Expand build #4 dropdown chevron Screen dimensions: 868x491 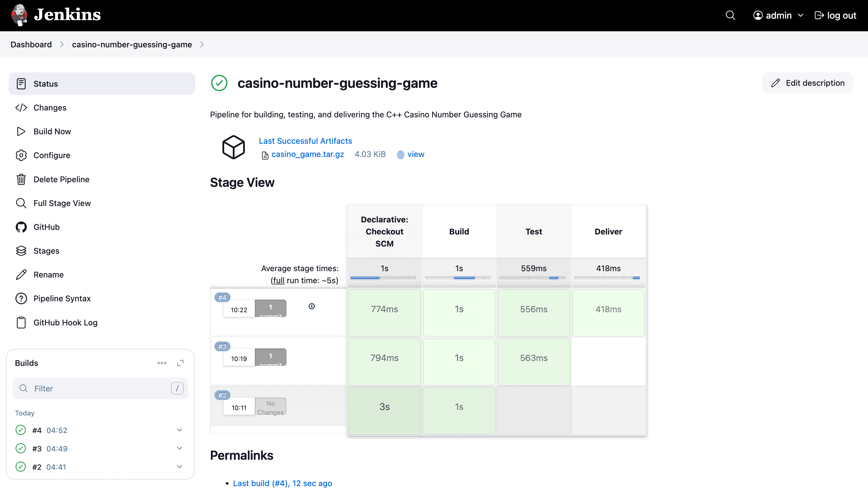click(x=179, y=430)
